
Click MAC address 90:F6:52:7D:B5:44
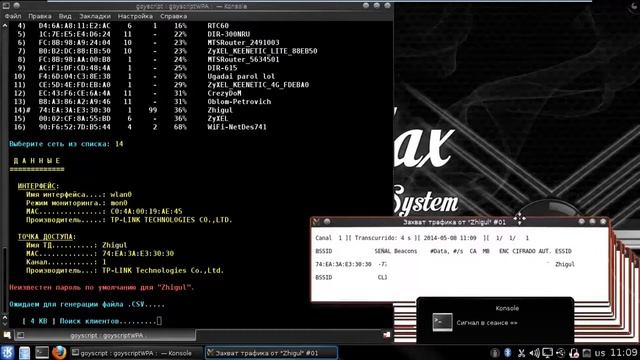75,127
